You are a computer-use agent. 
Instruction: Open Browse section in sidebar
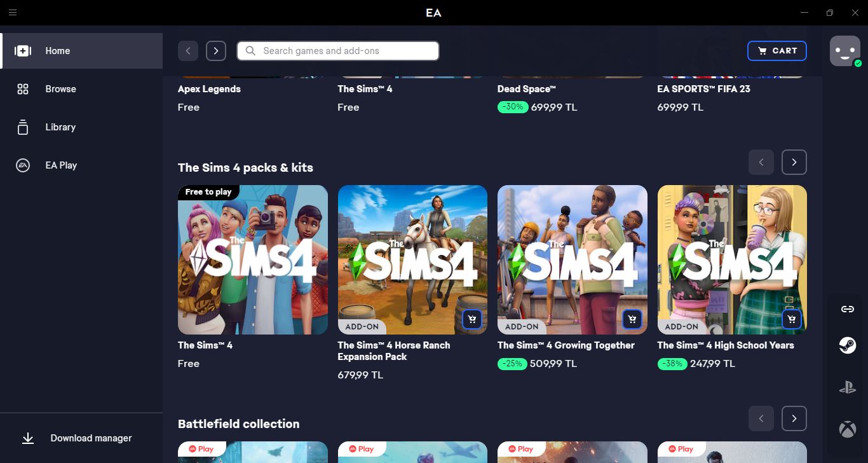pos(81,89)
